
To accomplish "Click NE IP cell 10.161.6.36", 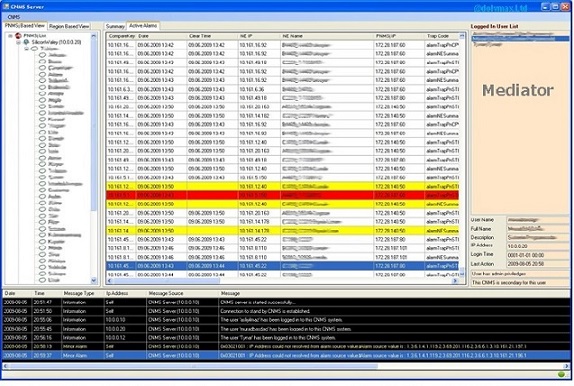I will click(259, 89).
